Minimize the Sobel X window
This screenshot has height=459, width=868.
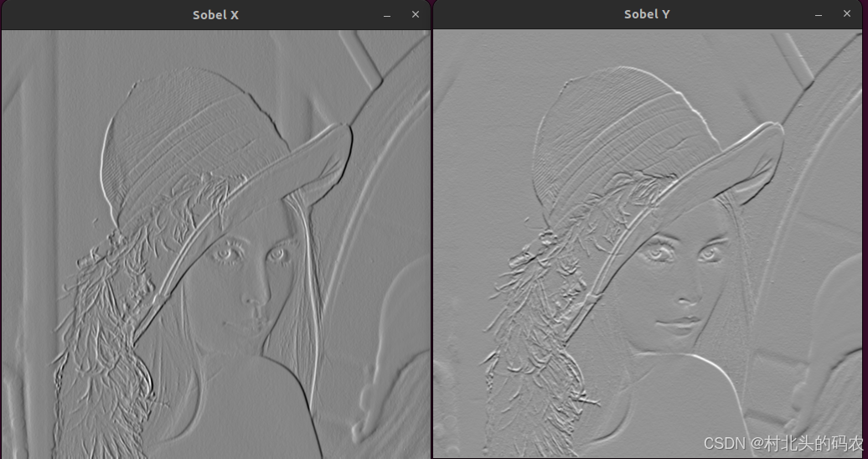[387, 15]
